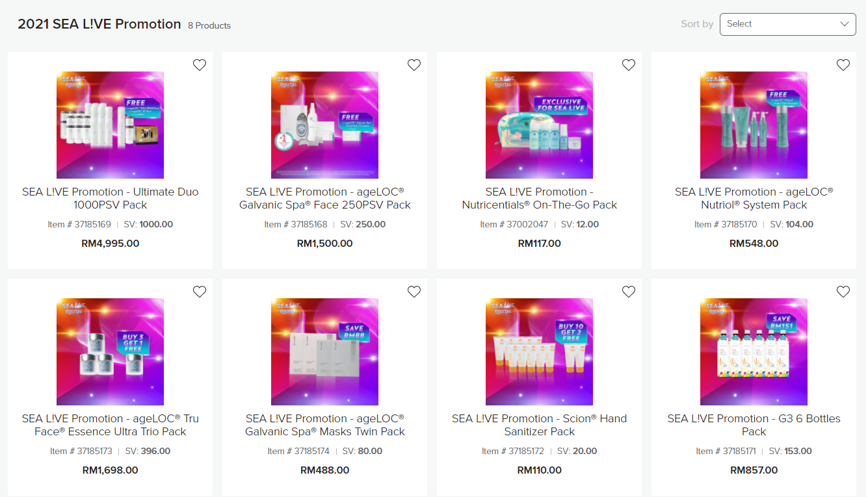The width and height of the screenshot is (868, 497).
Task: Click G3 6 Bottles Pack product image
Action: (x=754, y=351)
